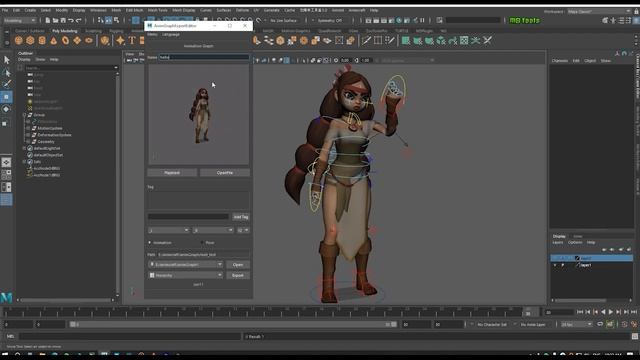The image size is (640, 360).
Task: Go to start of playback range
Action: point(580,312)
